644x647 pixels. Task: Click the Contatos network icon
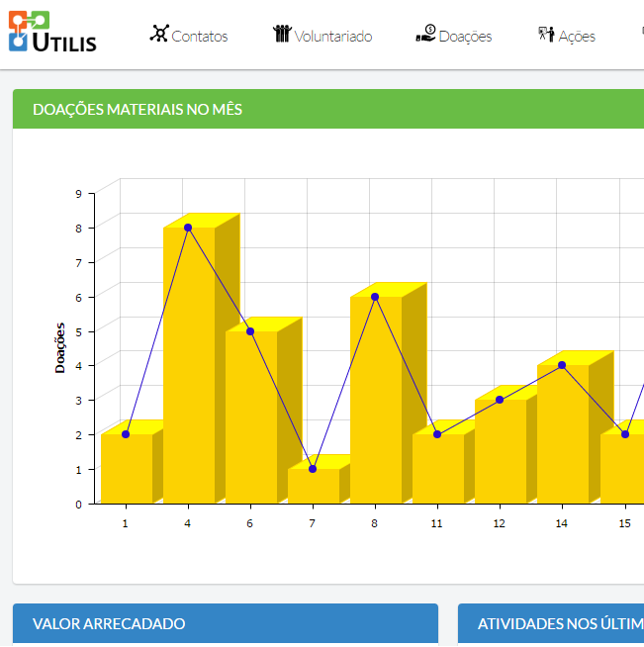159,34
